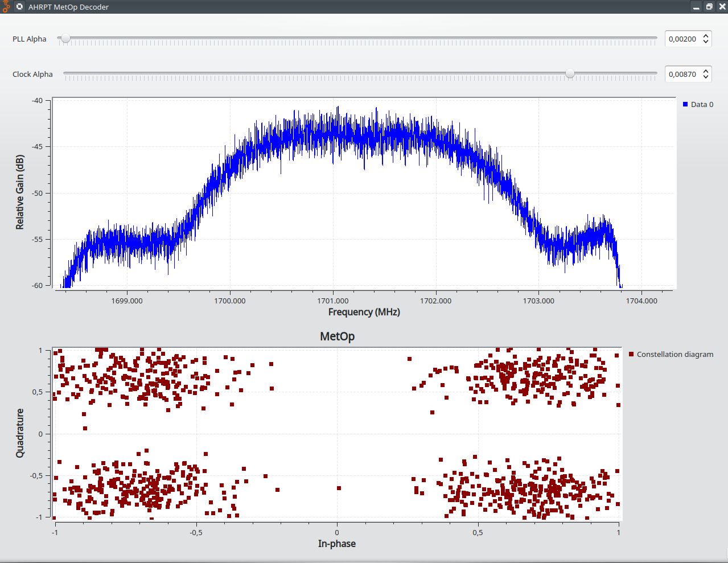Click the "-0,5" Quadrature axis tick label

click(36, 475)
